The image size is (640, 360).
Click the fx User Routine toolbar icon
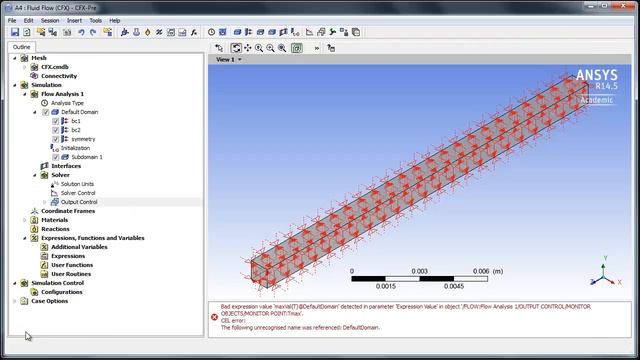pos(194,32)
